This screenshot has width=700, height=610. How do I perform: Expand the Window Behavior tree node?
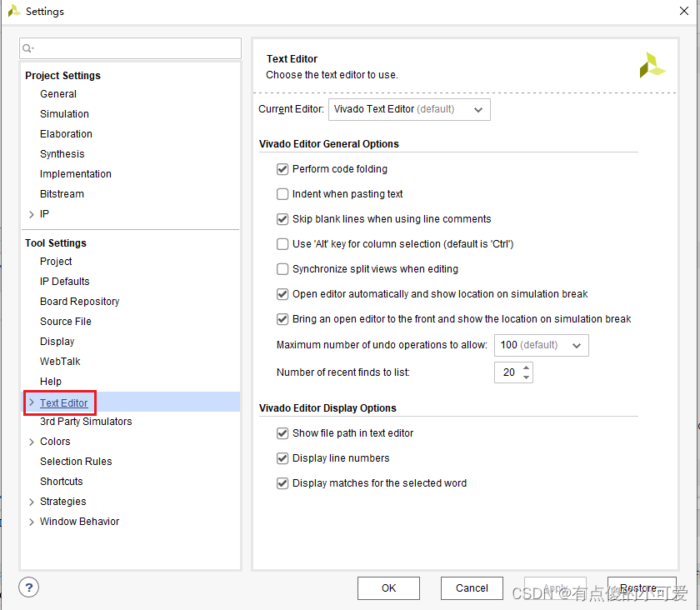pyautogui.click(x=32, y=522)
